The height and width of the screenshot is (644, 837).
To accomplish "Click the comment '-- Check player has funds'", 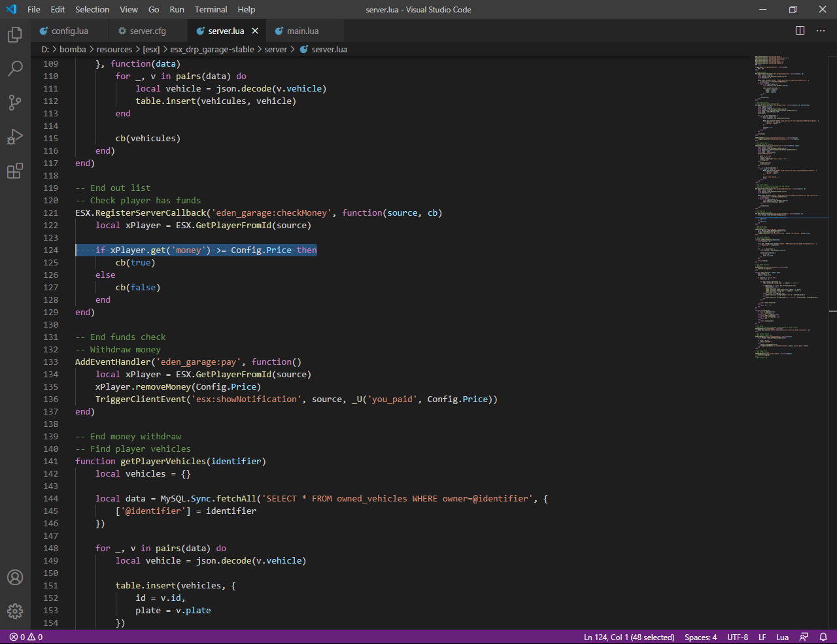I will 138,200.
